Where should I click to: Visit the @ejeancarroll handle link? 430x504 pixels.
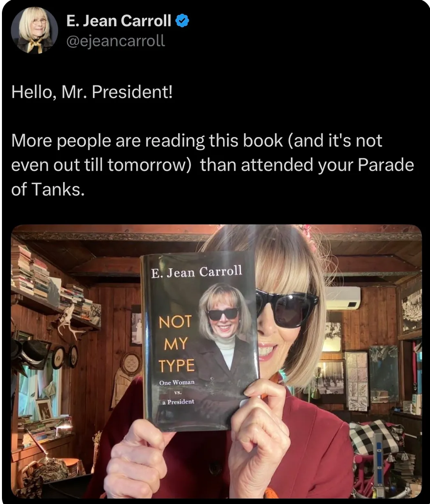point(116,41)
